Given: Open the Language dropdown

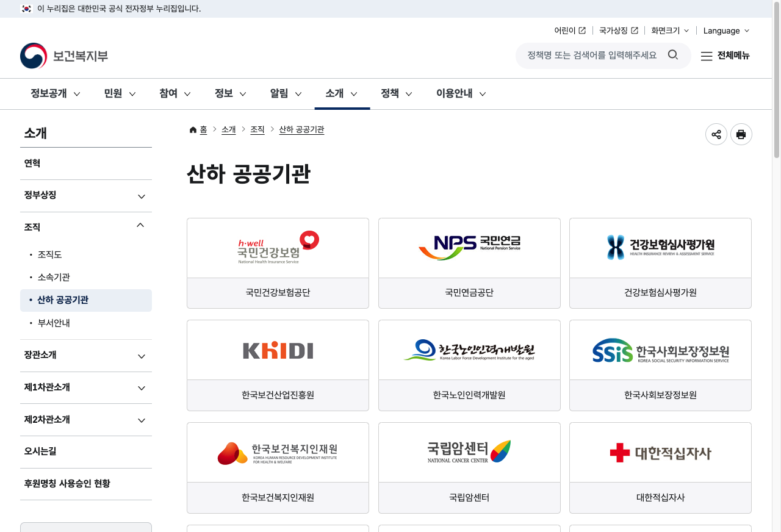Looking at the screenshot, I should click(726, 31).
